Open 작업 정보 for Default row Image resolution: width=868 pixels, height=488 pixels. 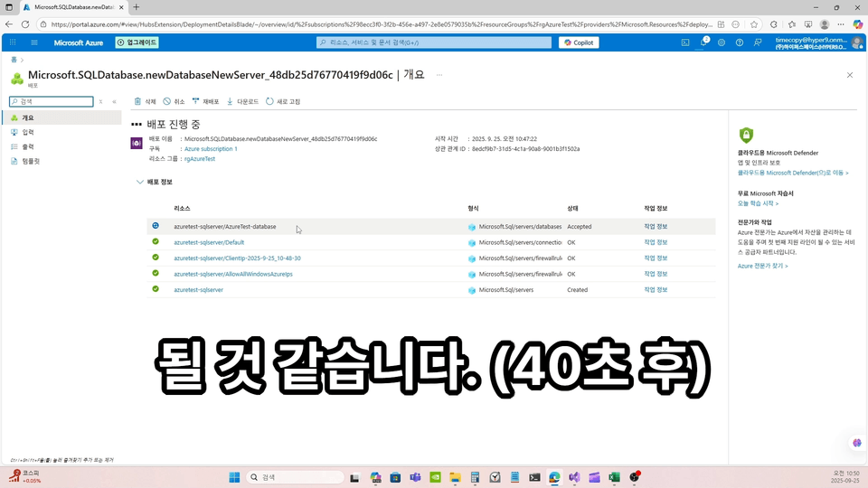[656, 242]
